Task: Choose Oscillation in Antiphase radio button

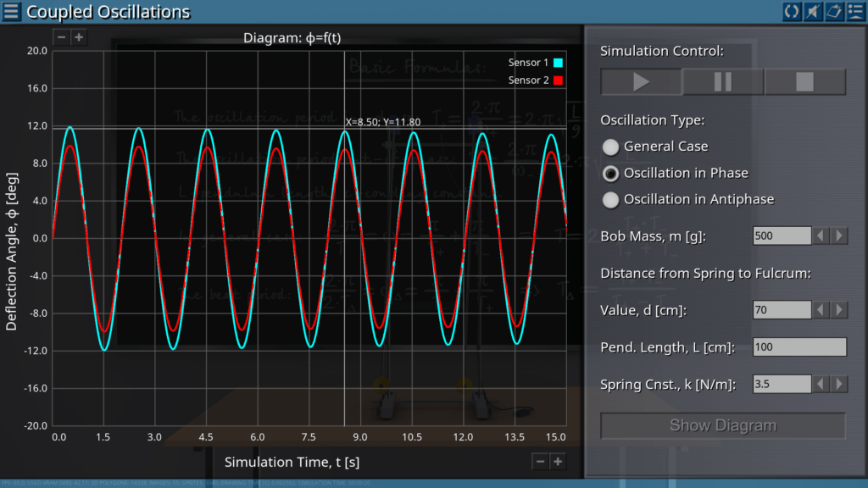Action: pos(610,200)
